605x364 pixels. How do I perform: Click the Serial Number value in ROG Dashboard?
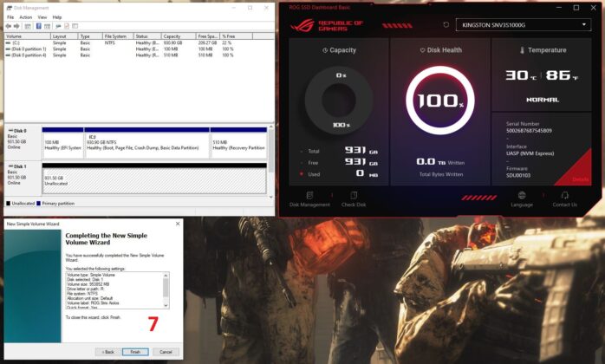point(529,131)
